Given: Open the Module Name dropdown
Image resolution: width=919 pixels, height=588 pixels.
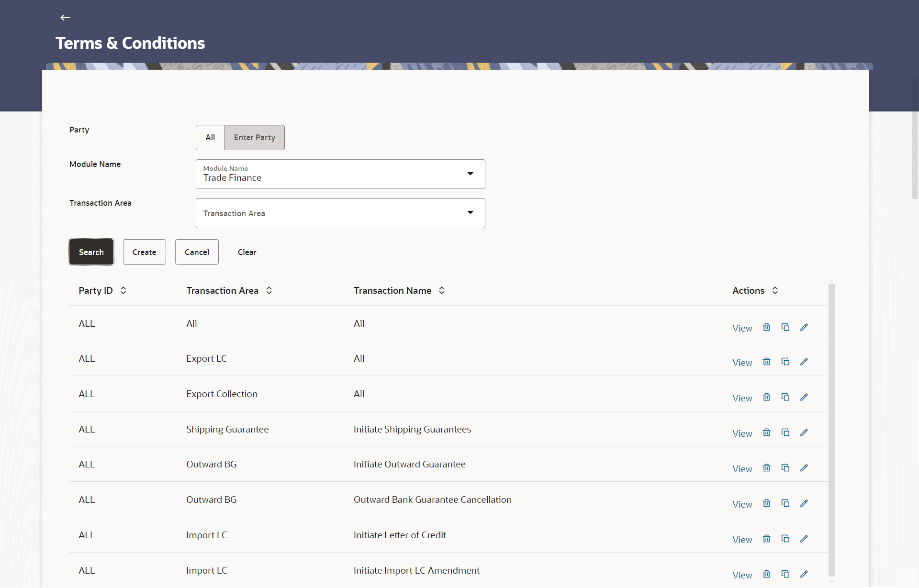Looking at the screenshot, I should tap(471, 174).
